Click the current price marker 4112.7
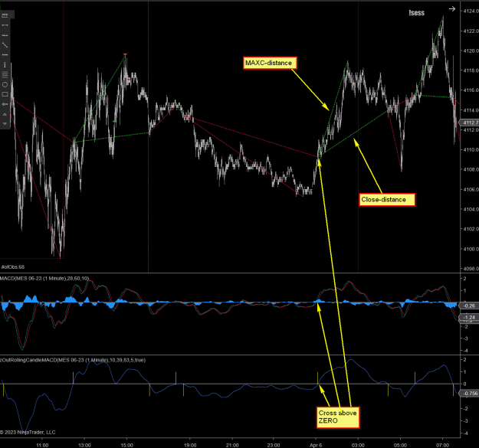The height and width of the screenshot is (448, 479). click(470, 123)
